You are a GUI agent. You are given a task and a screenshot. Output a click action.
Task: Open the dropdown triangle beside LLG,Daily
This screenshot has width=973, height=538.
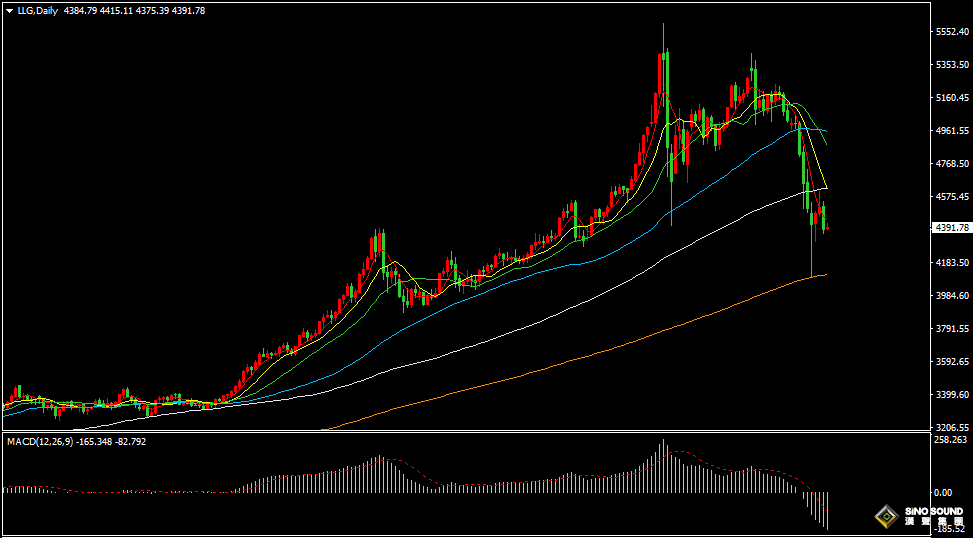click(x=9, y=11)
